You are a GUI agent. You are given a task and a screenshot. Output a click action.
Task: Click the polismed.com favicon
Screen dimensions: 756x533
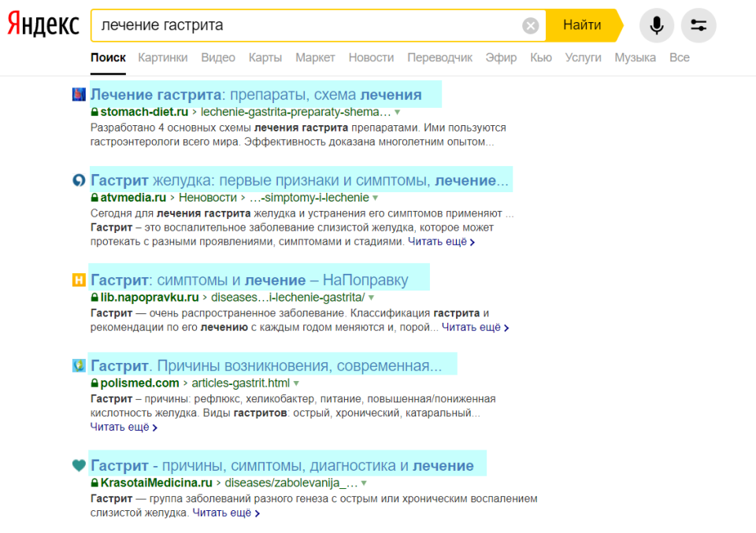click(79, 366)
